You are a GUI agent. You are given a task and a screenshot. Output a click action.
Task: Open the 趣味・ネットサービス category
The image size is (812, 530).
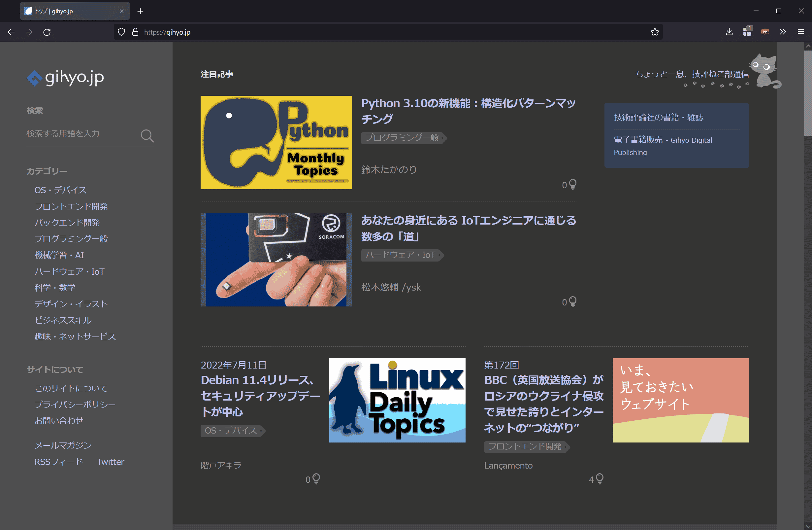75,336
